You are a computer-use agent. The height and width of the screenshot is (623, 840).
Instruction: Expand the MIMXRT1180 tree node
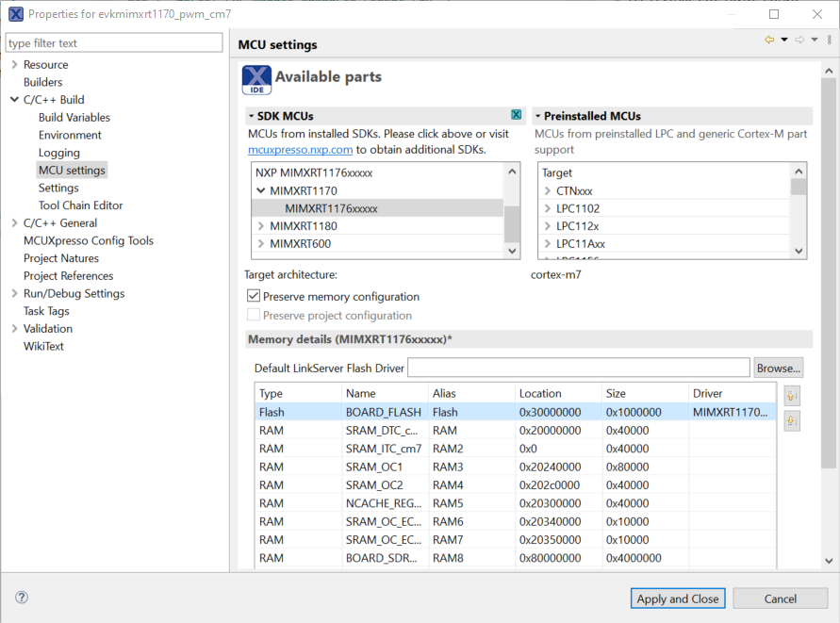pos(260,225)
